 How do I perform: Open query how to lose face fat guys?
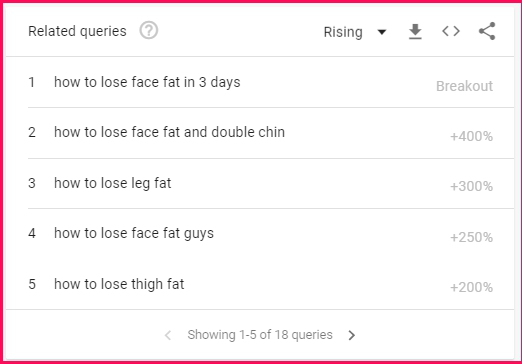(x=134, y=233)
